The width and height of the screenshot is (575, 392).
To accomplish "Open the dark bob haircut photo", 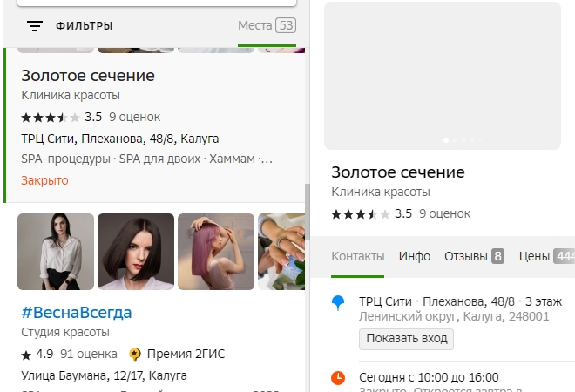I will pos(136,252).
